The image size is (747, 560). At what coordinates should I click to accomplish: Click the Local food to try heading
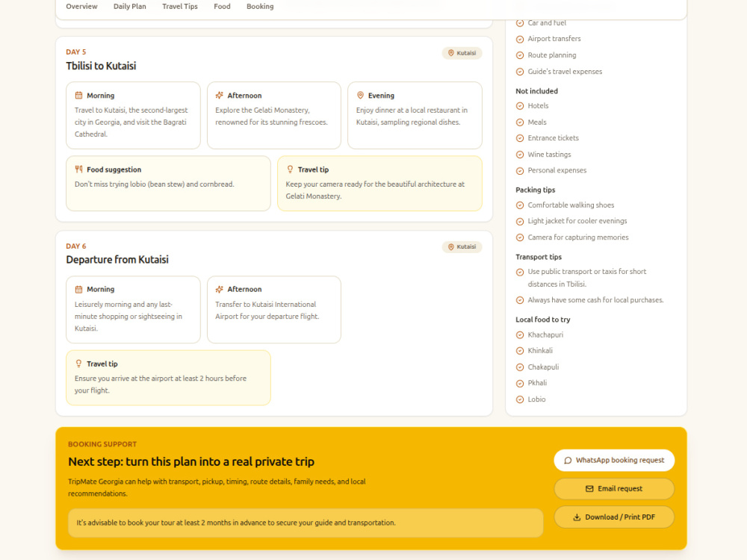pos(542,320)
